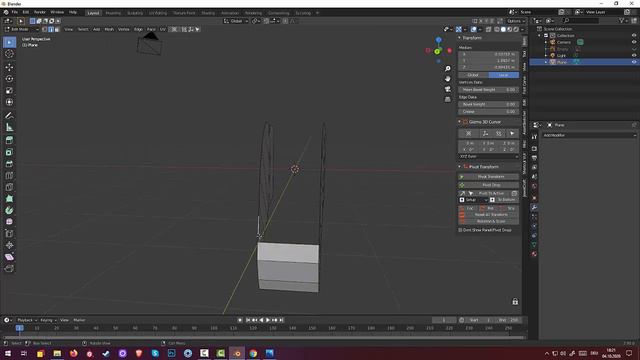Select the Move tool in the left toolbar
The width and height of the screenshot is (640, 360).
[9, 67]
